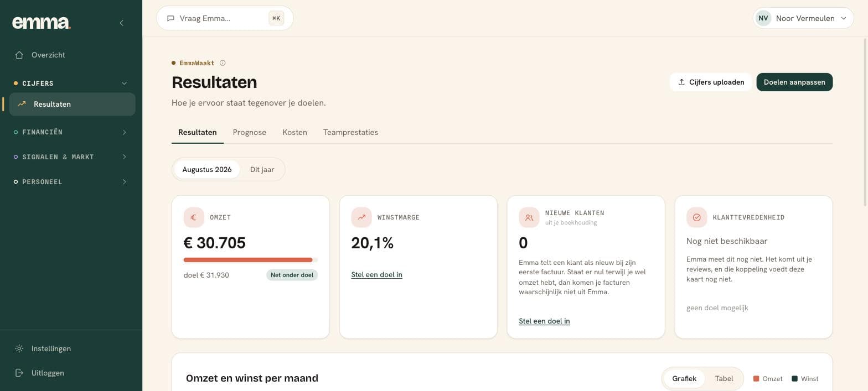Click Stel een doel in under Nieuwe klanten

click(x=544, y=321)
